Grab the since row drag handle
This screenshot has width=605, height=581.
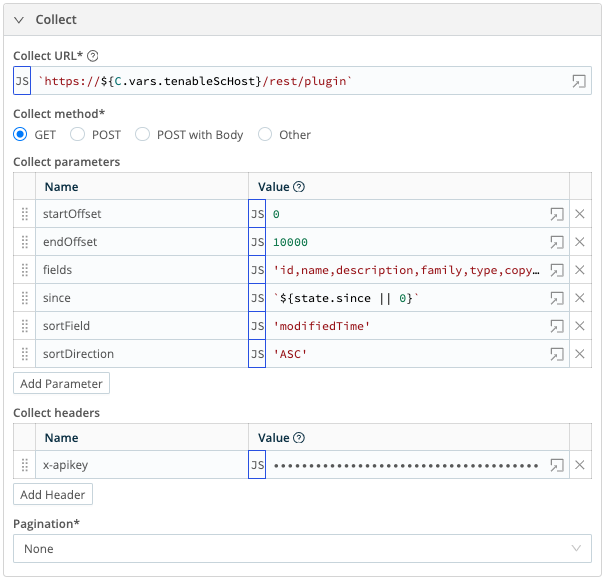25,298
